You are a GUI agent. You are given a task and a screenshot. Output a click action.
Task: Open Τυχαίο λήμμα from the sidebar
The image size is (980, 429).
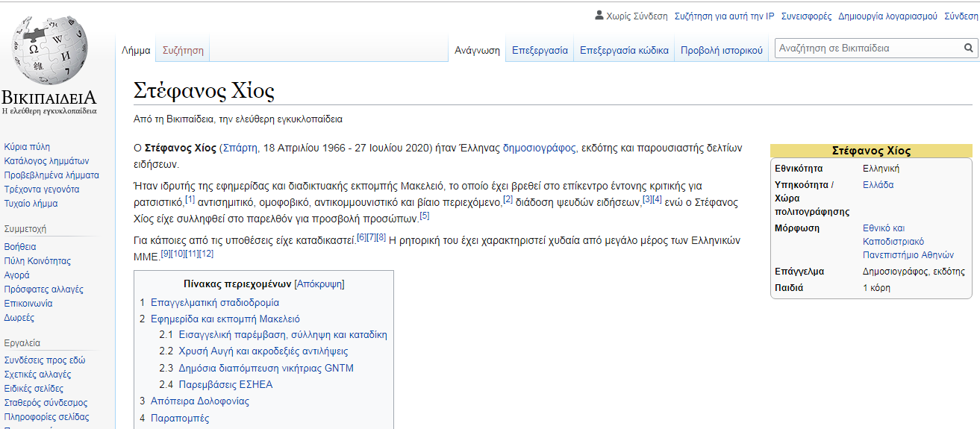[31, 204]
